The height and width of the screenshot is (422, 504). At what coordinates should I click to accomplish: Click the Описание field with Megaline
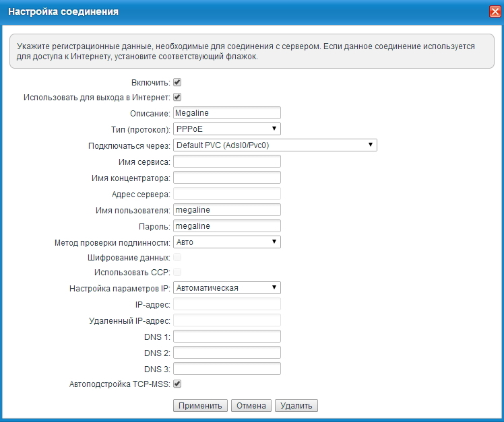(x=226, y=113)
